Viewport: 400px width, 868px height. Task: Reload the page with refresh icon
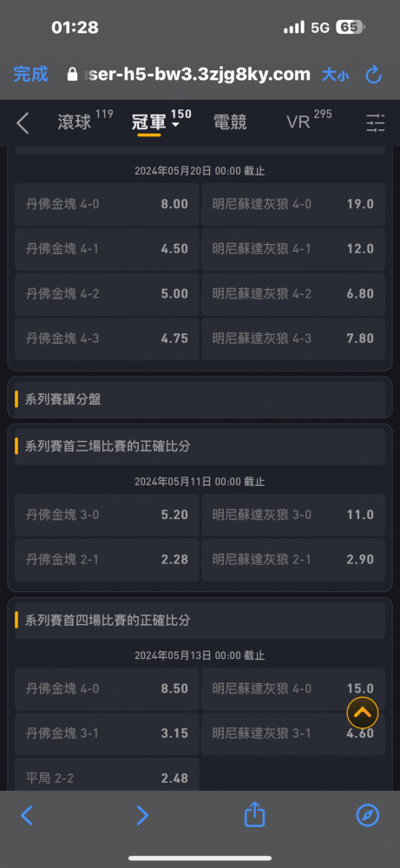click(374, 74)
